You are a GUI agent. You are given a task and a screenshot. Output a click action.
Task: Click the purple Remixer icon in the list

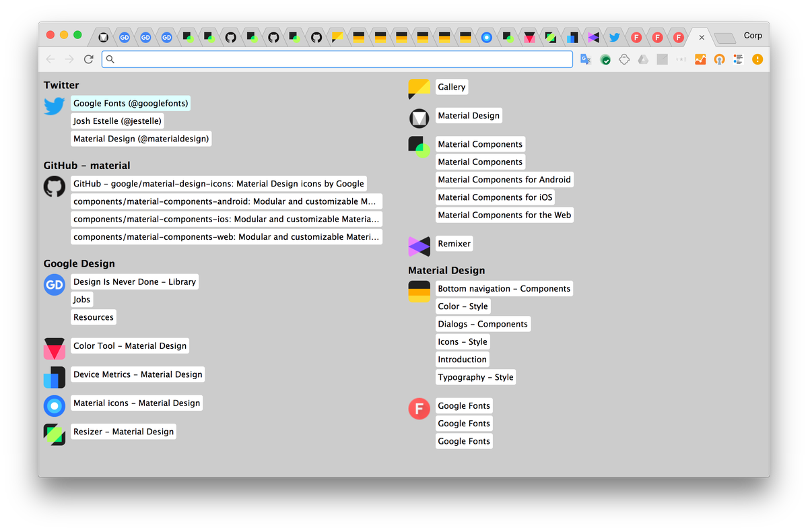[x=419, y=246]
